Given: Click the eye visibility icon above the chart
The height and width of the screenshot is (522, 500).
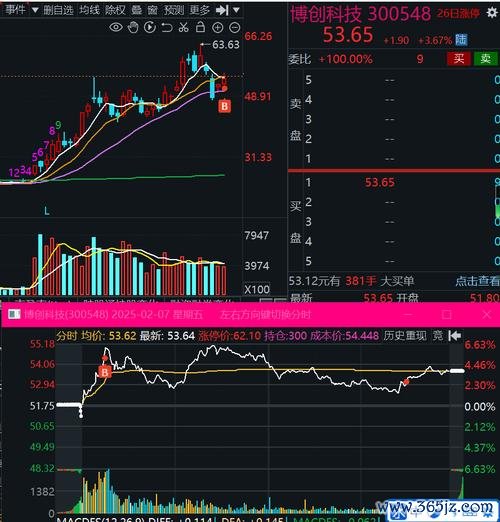Looking at the screenshot, I should 116,27.
